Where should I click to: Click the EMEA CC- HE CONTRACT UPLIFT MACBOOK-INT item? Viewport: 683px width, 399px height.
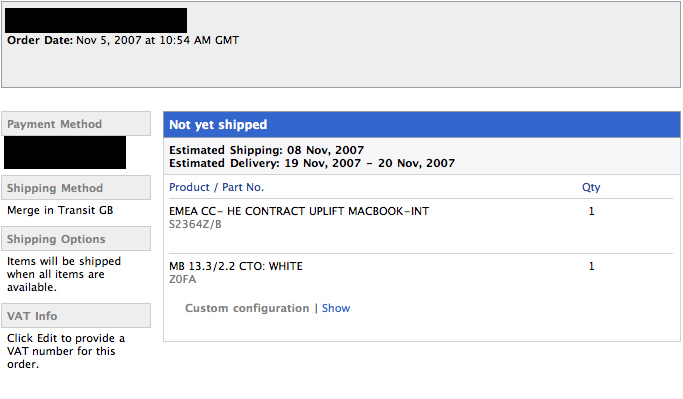(x=299, y=211)
